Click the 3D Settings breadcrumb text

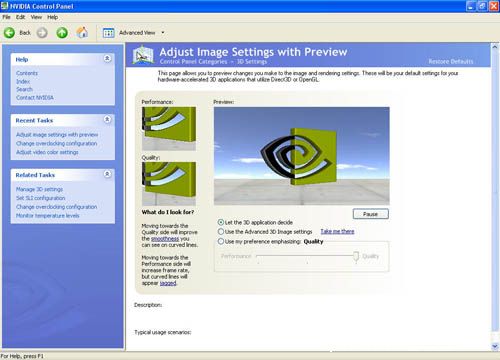252,62
